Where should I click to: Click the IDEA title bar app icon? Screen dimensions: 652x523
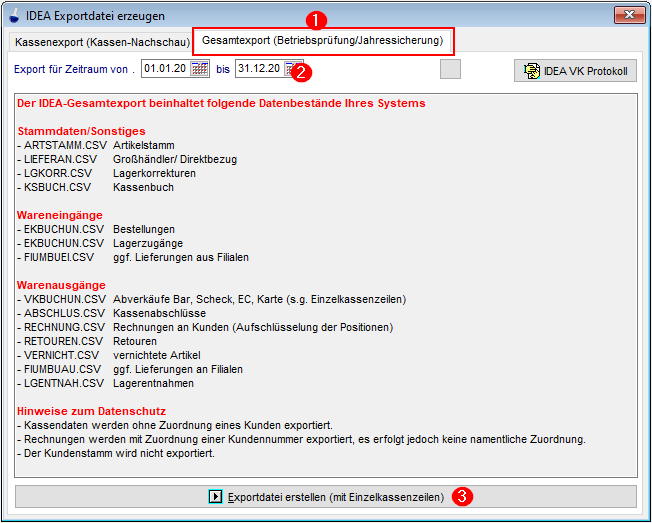point(15,16)
